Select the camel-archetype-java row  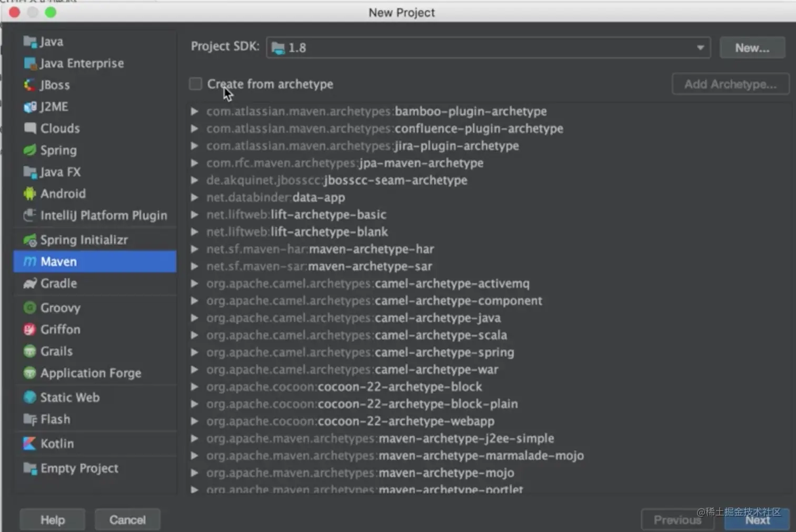490,318
